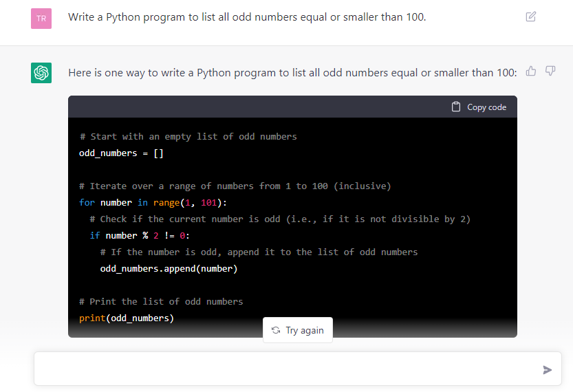Click the 'odd_numbers = []' code line

click(x=121, y=153)
